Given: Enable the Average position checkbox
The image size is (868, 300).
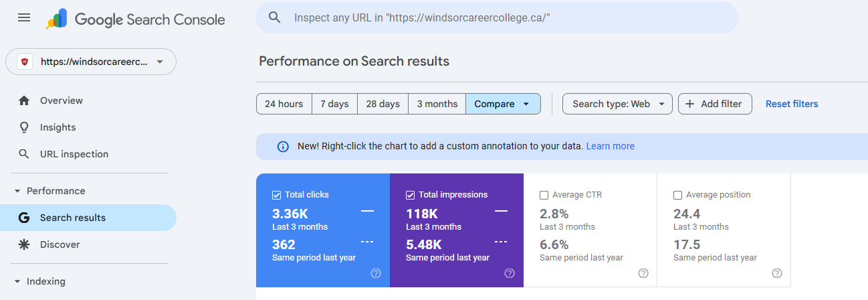Looking at the screenshot, I should tap(677, 195).
